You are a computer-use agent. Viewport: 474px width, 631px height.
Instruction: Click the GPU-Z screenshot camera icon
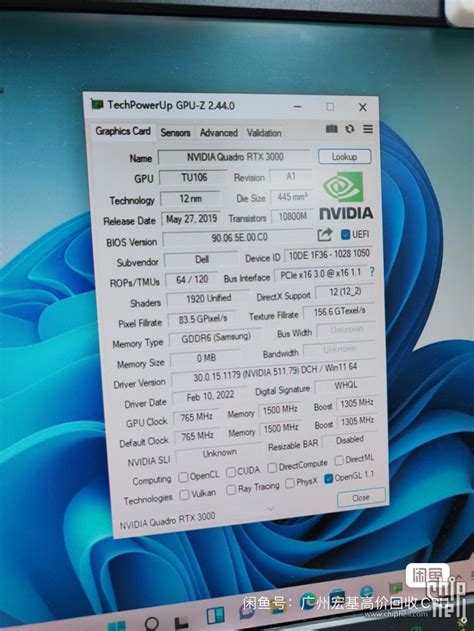coord(332,129)
